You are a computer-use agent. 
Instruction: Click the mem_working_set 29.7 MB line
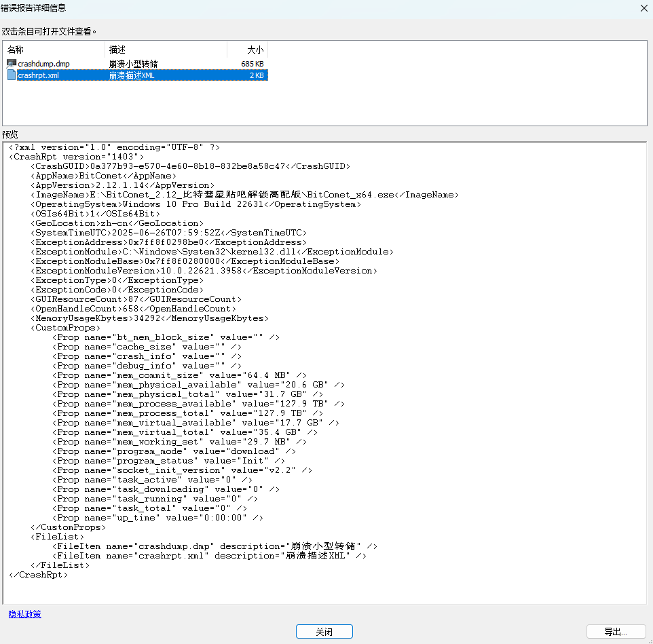(x=179, y=442)
